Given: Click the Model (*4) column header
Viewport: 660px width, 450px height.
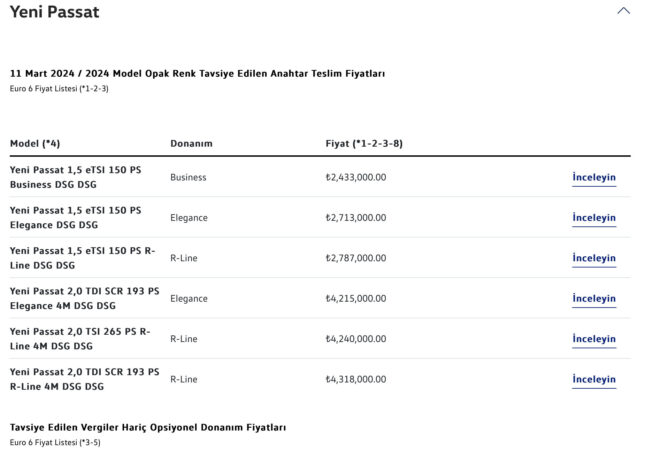Looking at the screenshot, I should [x=35, y=143].
